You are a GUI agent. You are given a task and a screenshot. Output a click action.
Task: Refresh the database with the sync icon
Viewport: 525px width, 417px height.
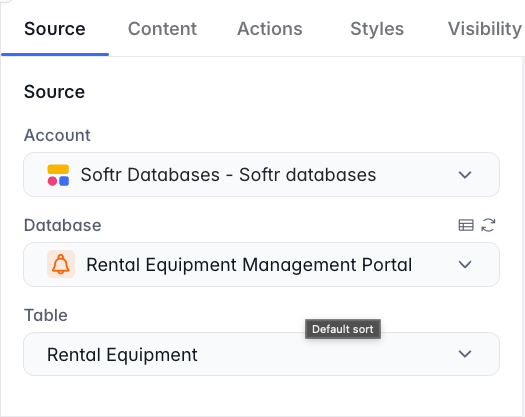[488, 225]
